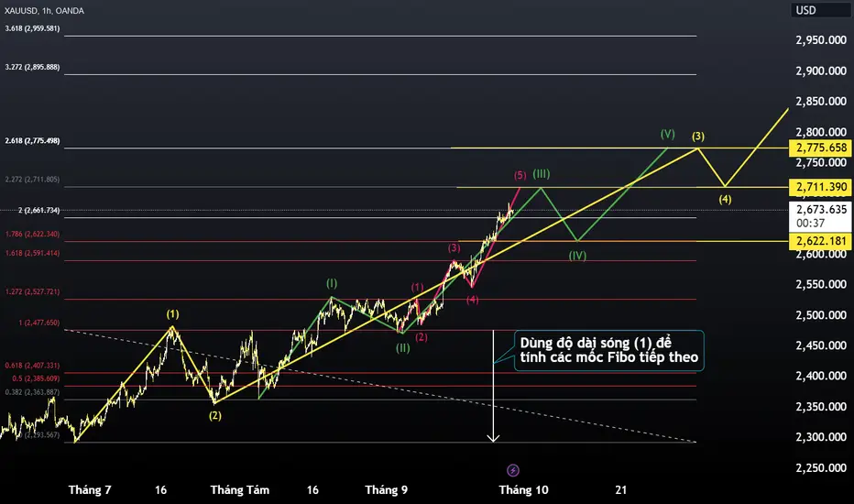854x504 pixels.
Task: Select the yellow wave (3) label
Action: [698, 137]
